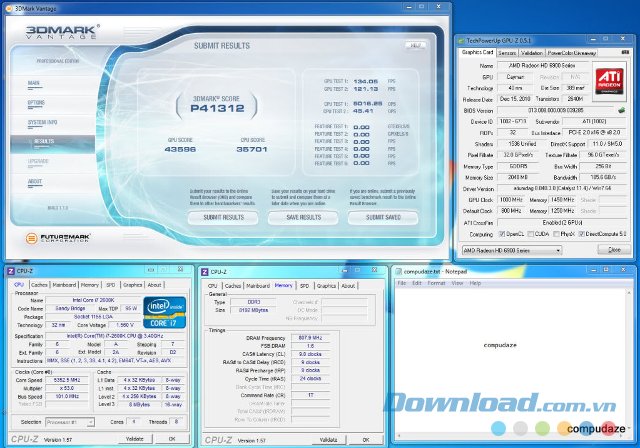Click the Close button in GPU-Z

(614, 250)
